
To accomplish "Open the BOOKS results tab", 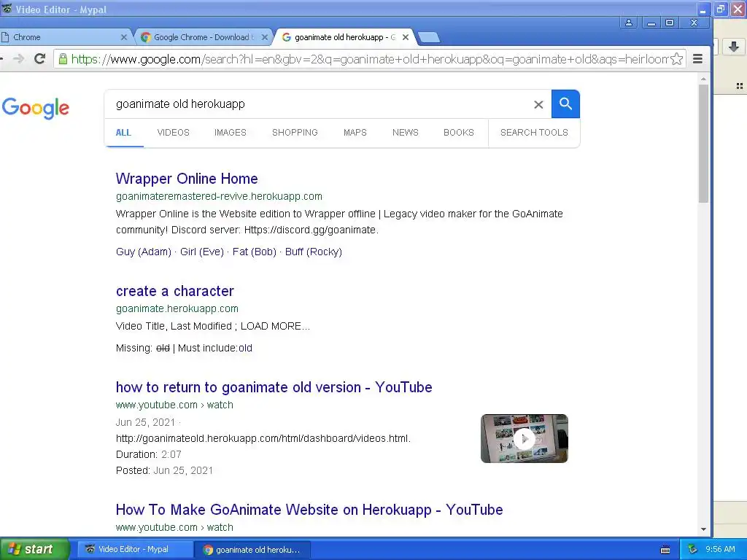I will (x=459, y=133).
